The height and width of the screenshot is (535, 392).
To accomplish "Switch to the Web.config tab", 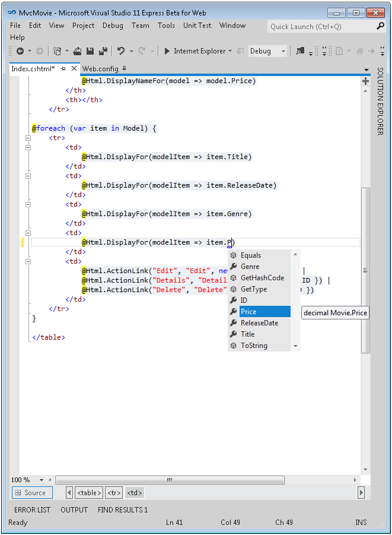I will pyautogui.click(x=101, y=68).
